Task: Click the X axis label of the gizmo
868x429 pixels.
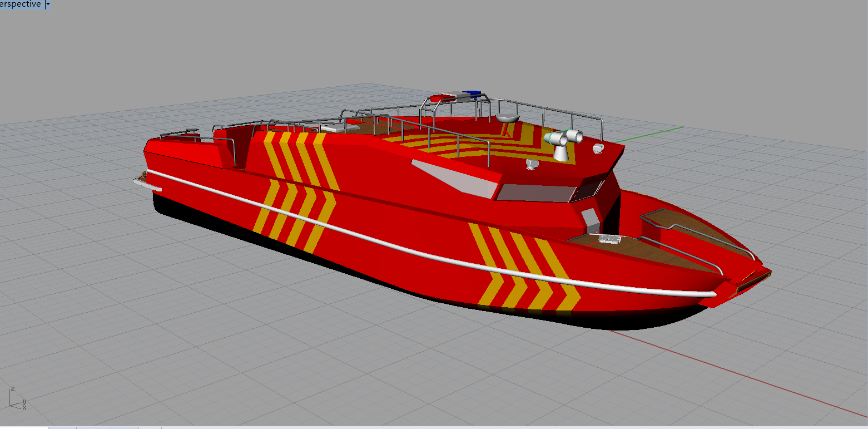Action: [24, 407]
